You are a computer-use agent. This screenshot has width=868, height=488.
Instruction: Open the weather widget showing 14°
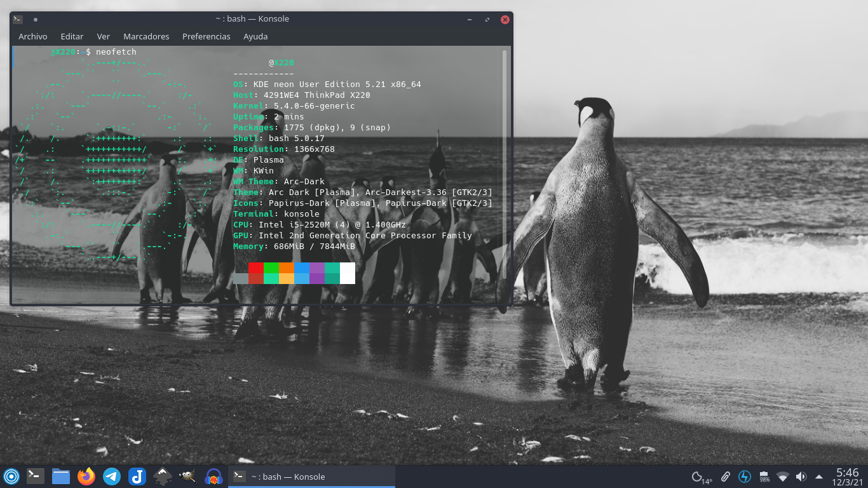tap(702, 477)
